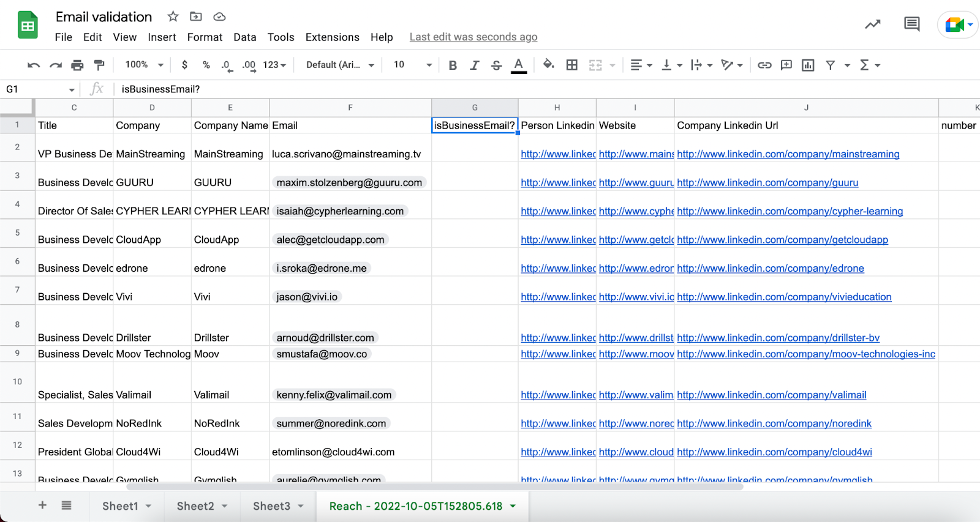Screen dimensions: 980x522
Task: Check the cloud document status icon
Action: (219, 17)
